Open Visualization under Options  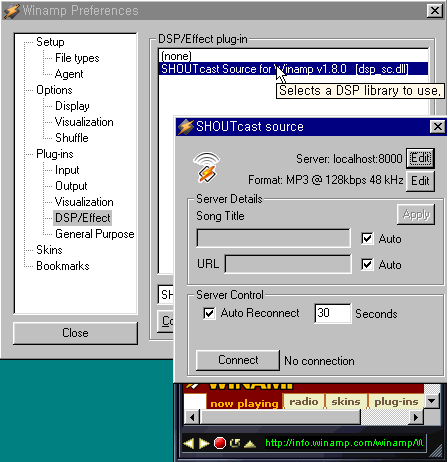pos(84,122)
